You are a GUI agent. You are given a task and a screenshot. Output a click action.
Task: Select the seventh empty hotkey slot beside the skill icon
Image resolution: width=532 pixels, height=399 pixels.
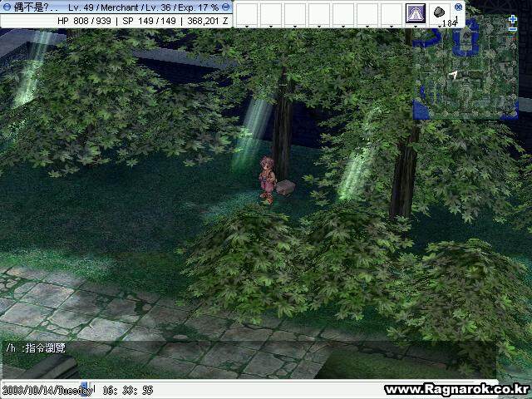point(392,13)
